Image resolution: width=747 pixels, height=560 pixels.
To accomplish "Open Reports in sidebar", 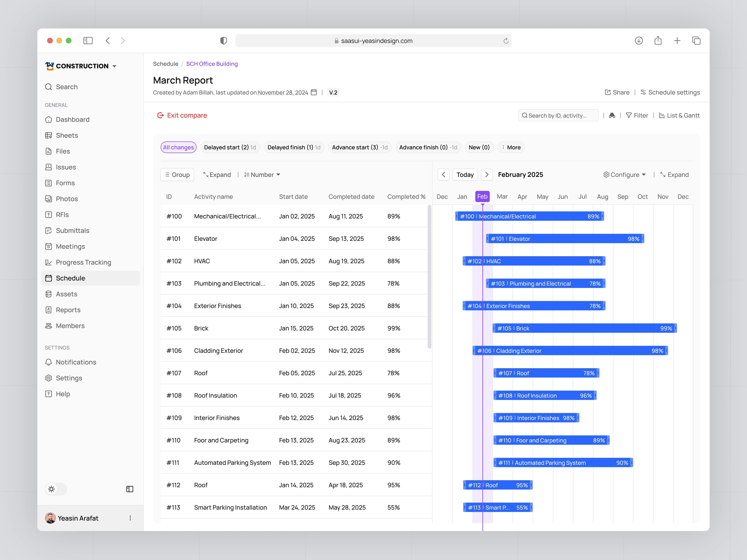I will [x=91, y=310].
